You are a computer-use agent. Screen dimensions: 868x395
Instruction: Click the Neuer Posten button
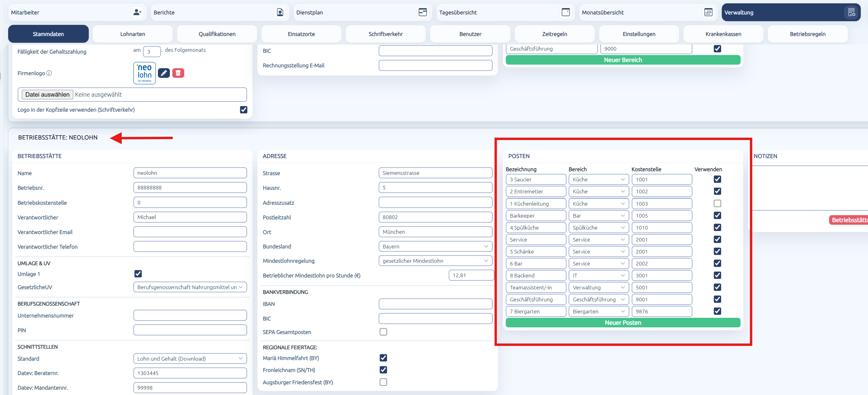click(x=623, y=323)
